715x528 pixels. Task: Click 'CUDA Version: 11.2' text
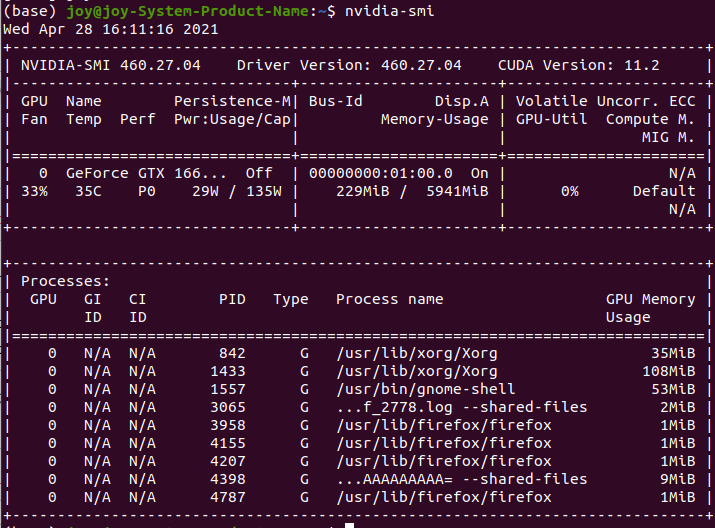[x=579, y=65]
